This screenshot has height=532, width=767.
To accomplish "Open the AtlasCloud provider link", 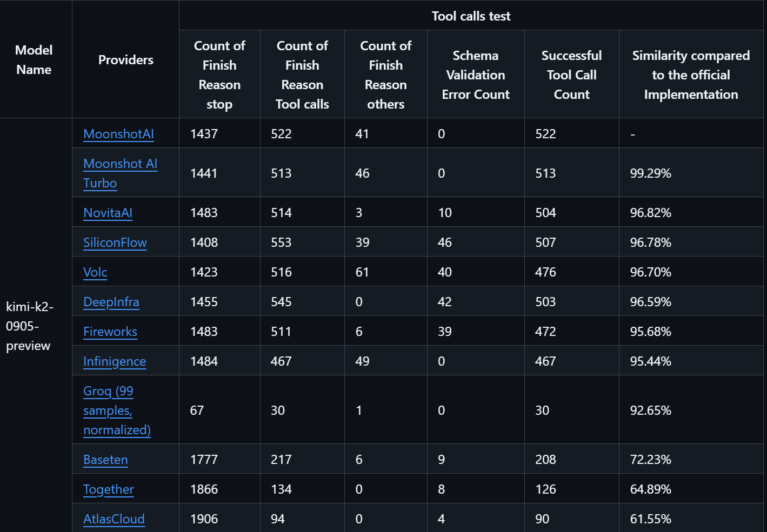I will coord(114,519).
